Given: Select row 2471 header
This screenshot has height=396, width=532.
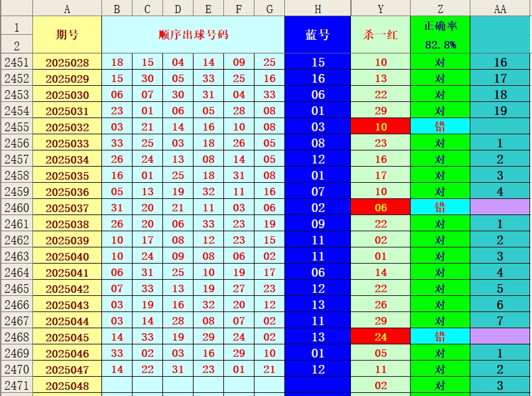Looking at the screenshot, I should pos(17,385).
